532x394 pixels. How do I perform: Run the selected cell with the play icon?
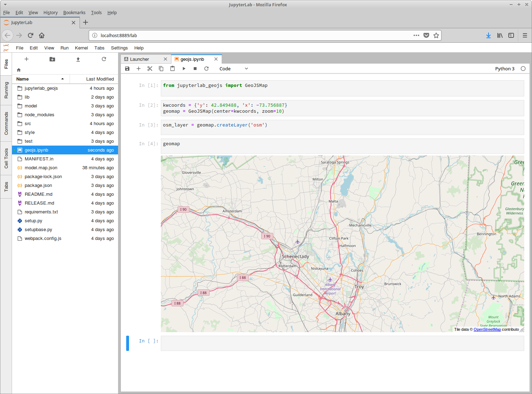point(184,69)
